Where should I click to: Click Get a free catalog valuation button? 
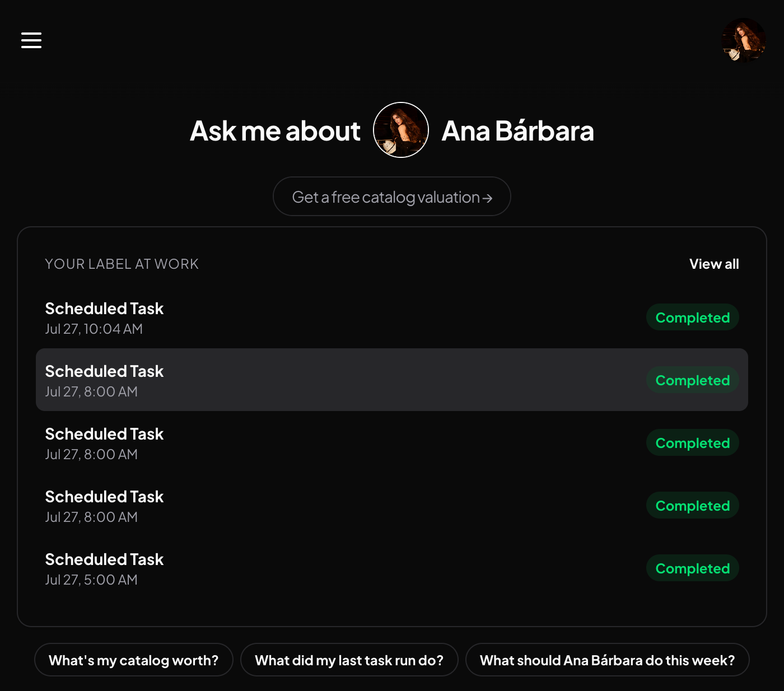[x=392, y=197]
